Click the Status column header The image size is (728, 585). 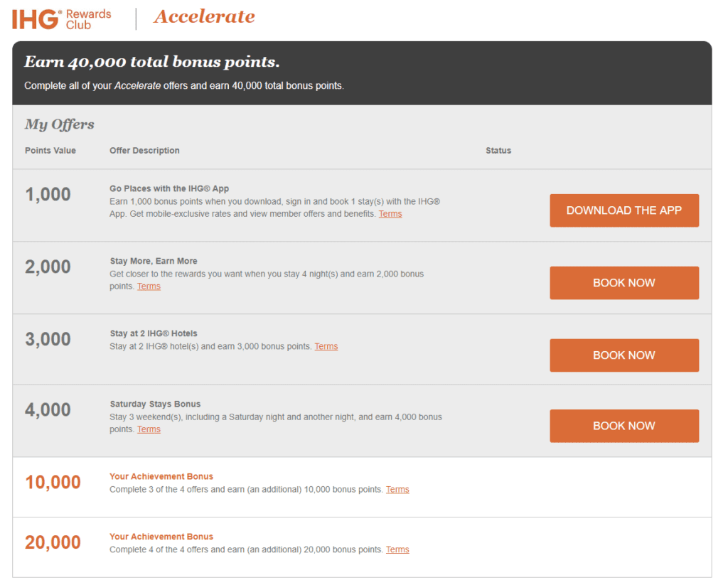498,151
